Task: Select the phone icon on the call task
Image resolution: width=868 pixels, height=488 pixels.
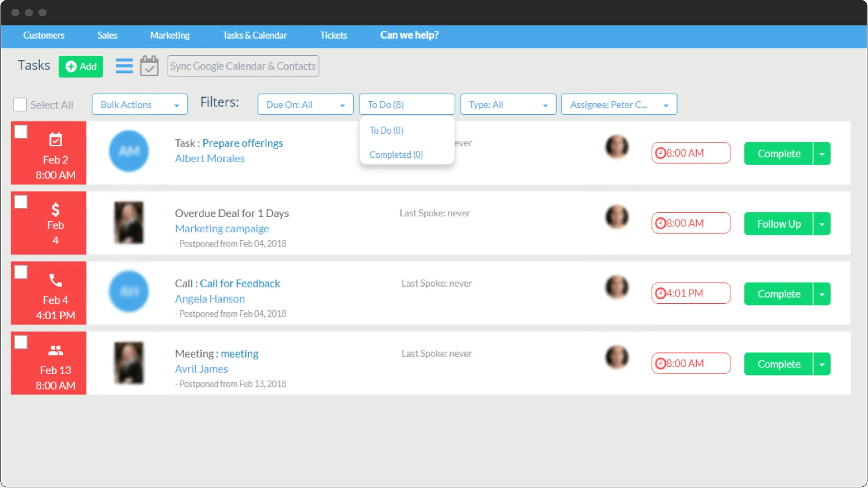Action: [55, 280]
